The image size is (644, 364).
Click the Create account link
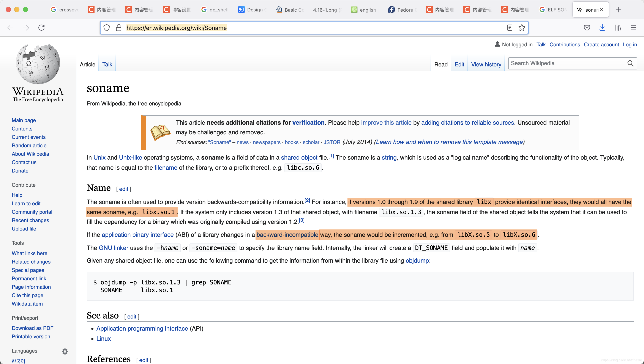point(601,44)
